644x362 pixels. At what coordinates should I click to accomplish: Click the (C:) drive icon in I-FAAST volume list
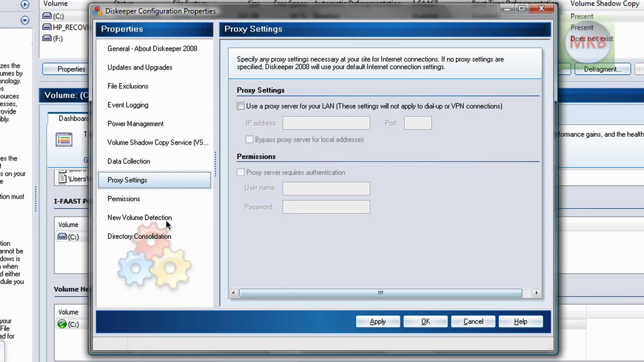click(x=62, y=237)
